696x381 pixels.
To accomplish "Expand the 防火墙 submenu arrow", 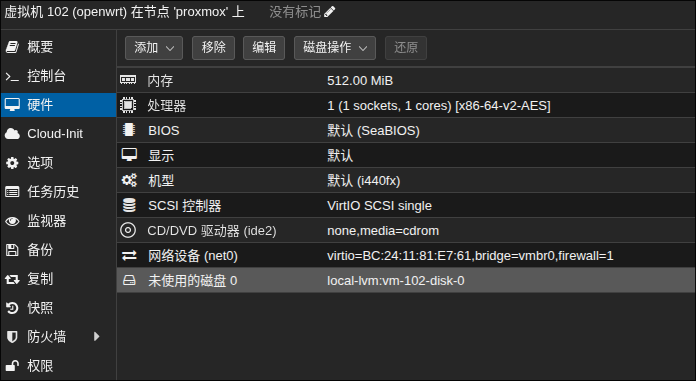I will 96,337.
